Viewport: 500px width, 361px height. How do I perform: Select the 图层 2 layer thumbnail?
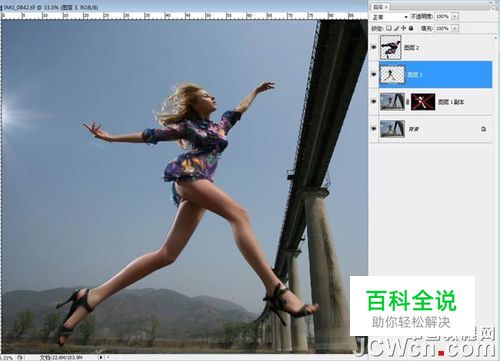391,48
